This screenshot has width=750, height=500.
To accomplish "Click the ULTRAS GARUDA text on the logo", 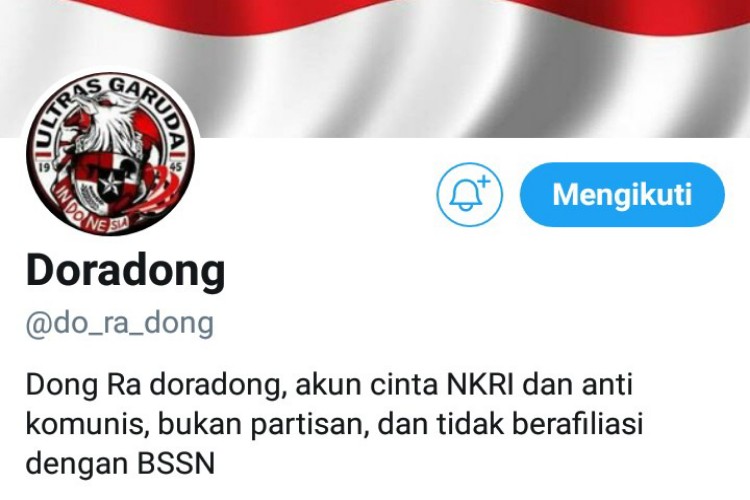I will click(110, 110).
